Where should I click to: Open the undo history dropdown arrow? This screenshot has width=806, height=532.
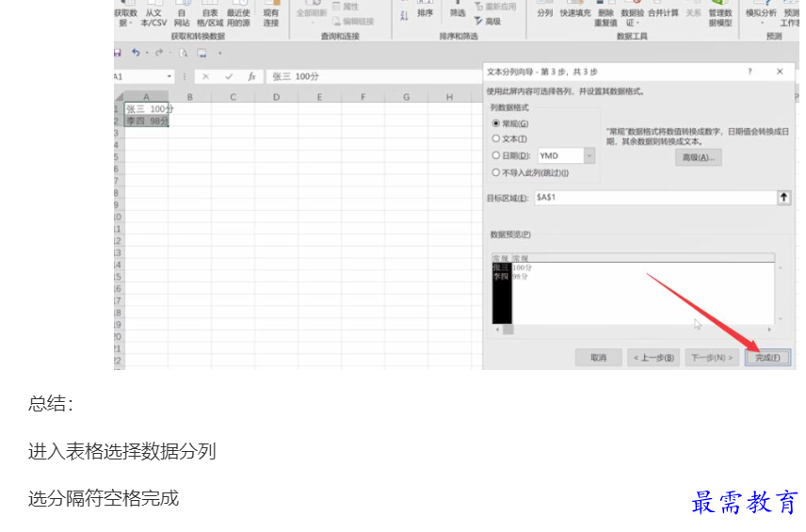pyautogui.click(x=147, y=53)
